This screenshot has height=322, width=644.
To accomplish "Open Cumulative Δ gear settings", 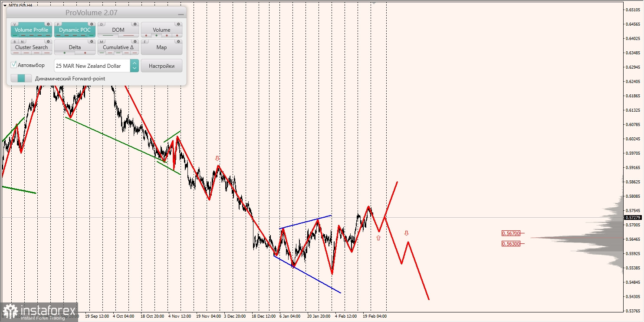I will coord(135,42).
